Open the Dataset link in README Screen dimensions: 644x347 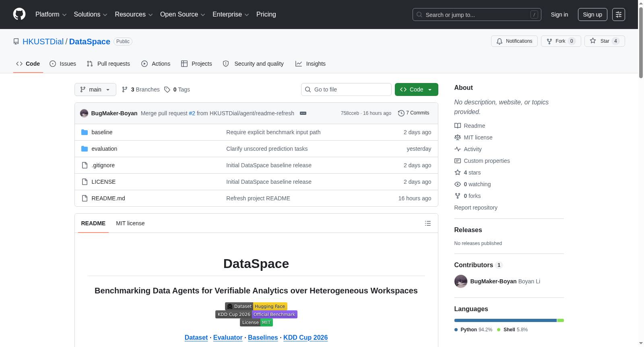196,337
